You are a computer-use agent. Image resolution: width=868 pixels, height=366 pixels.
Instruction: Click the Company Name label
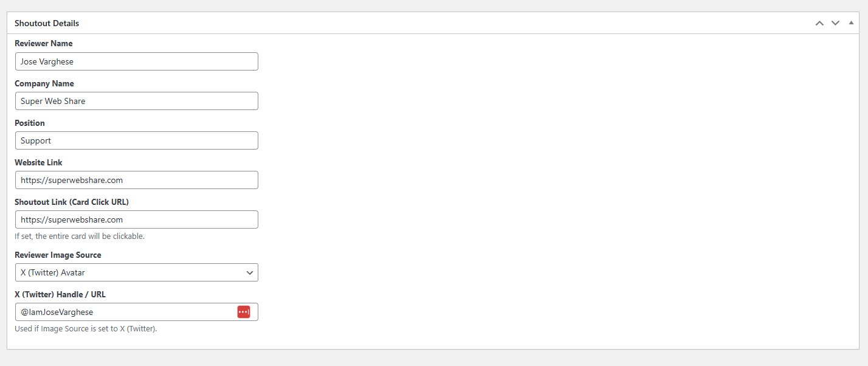pos(44,83)
